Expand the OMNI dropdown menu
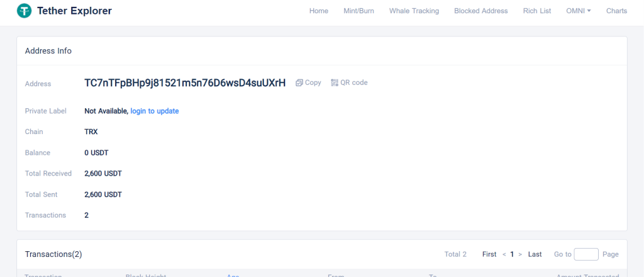The image size is (644, 277). (579, 11)
